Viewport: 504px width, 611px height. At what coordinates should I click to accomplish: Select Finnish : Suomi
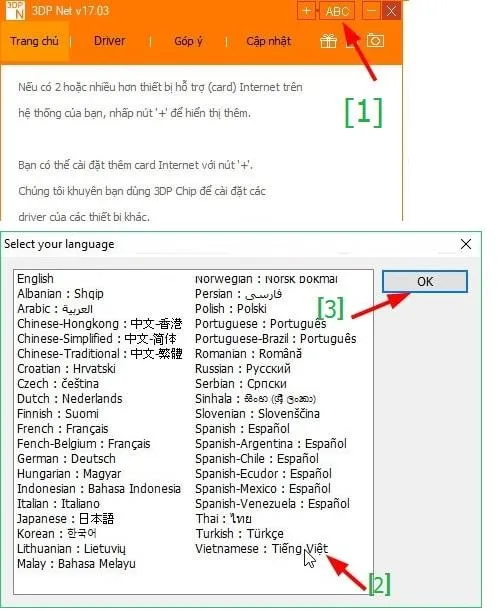58,413
